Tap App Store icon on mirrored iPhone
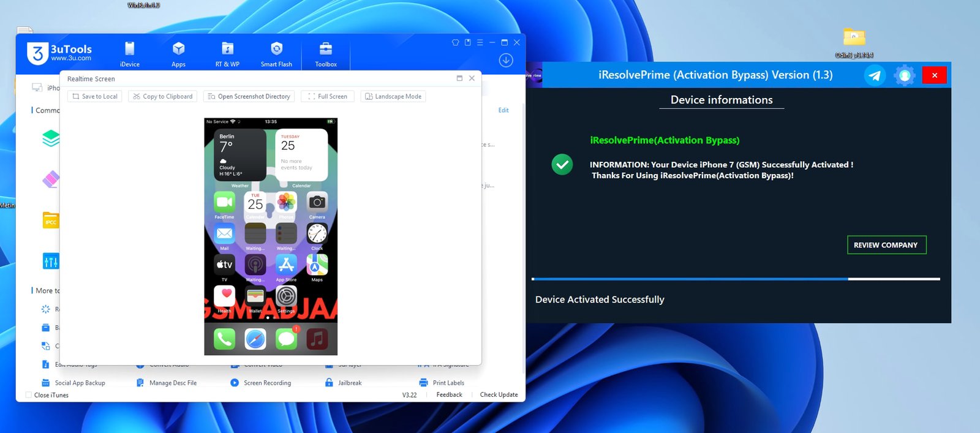 [x=286, y=265]
